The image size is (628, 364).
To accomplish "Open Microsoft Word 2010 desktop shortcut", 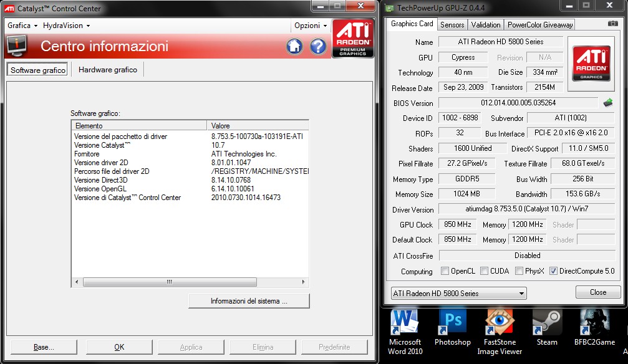I will [x=405, y=332].
